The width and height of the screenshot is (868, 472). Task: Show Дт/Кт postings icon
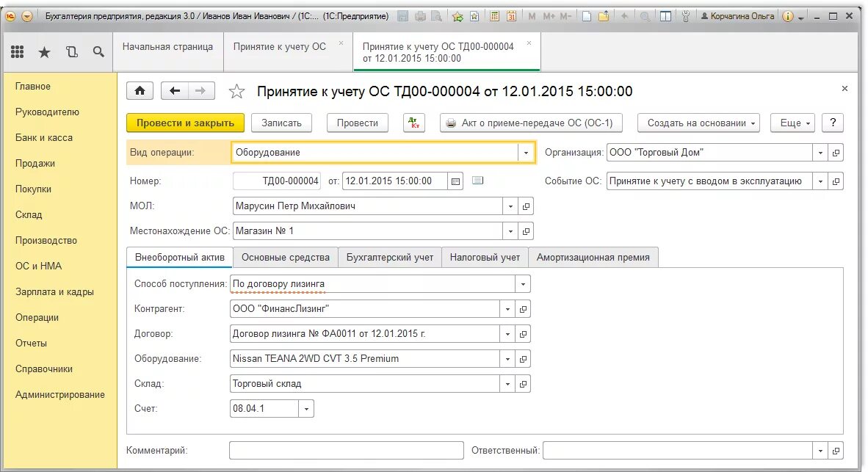pyautogui.click(x=414, y=123)
